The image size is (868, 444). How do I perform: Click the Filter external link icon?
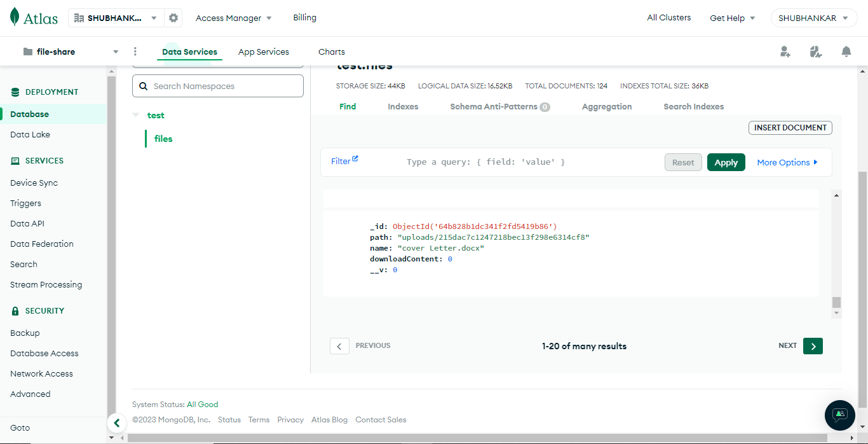point(355,158)
